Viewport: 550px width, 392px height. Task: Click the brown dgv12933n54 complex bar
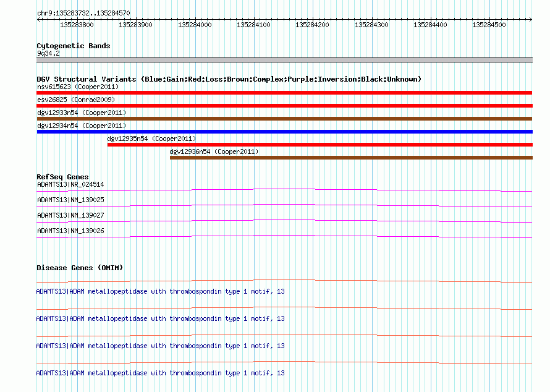[x=284, y=119]
